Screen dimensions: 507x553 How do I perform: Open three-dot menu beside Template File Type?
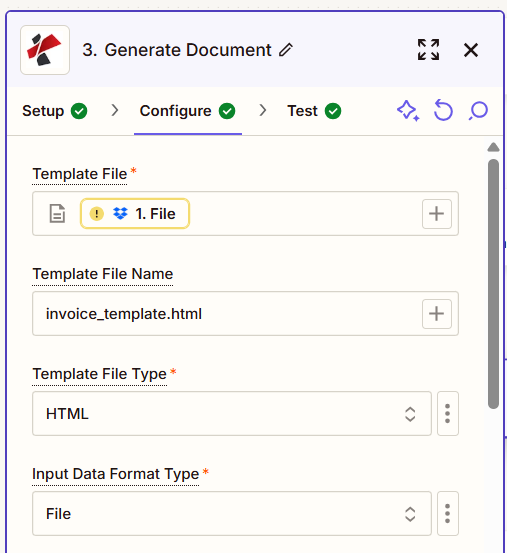click(x=447, y=413)
